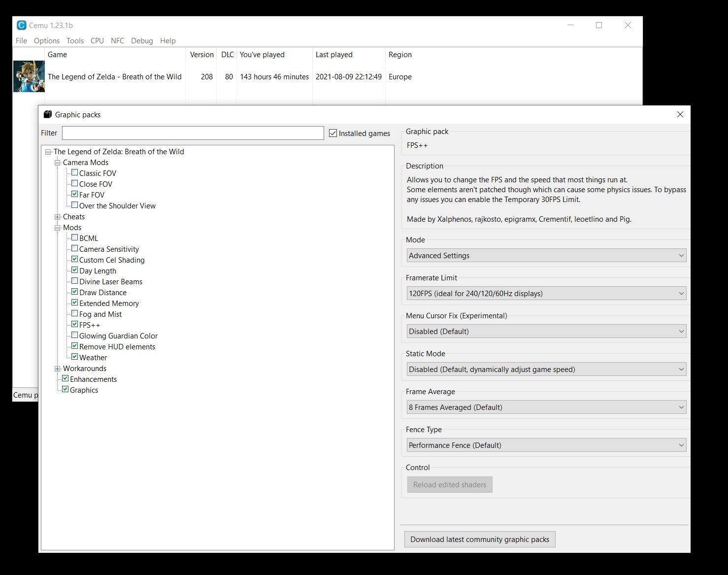Viewport: 728px width, 575px height.
Task: Select the Breath of the Wild game thumbnail
Action: coord(29,76)
